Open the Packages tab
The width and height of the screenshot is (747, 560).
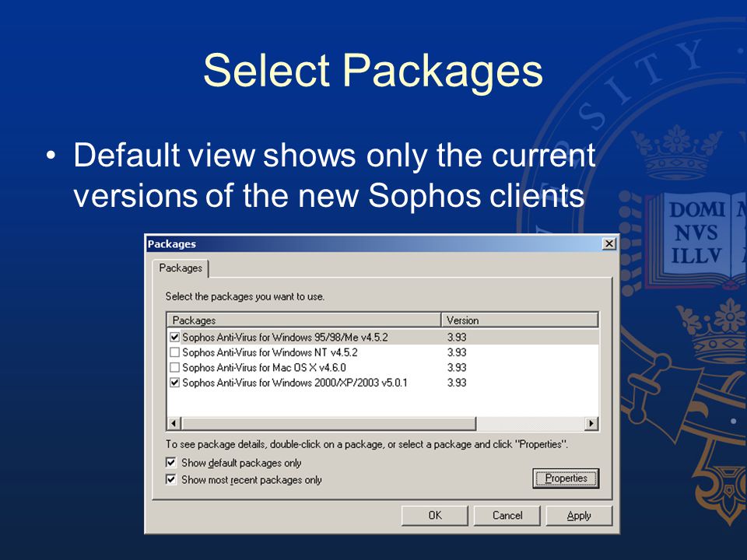[x=181, y=268]
